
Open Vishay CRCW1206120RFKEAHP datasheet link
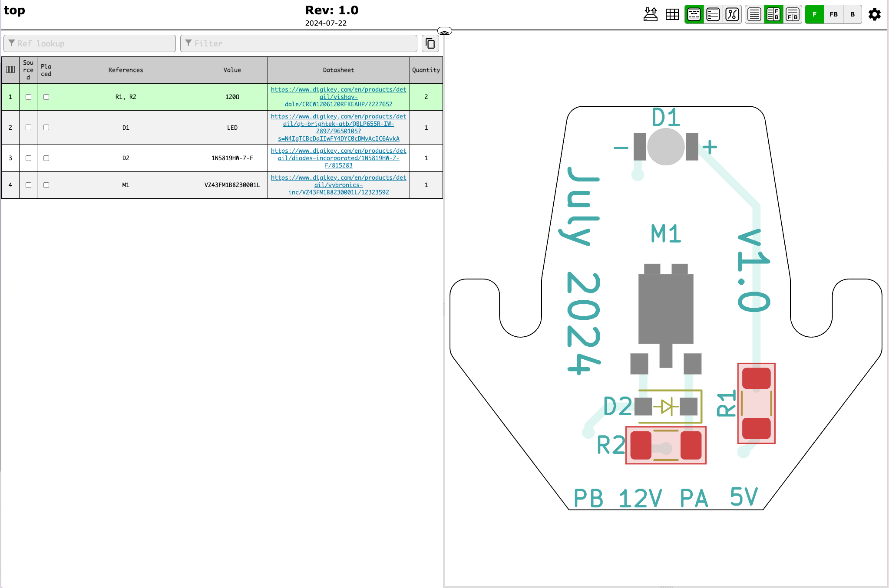[x=339, y=97]
